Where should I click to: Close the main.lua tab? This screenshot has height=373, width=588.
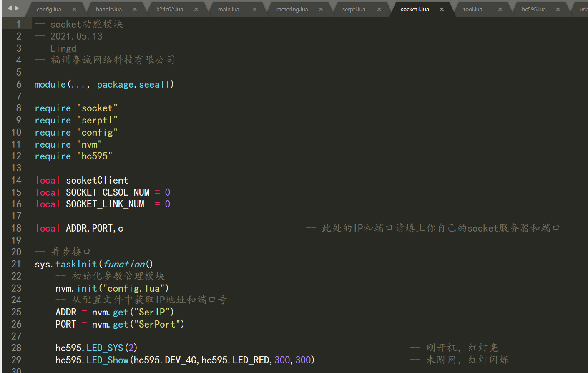tap(254, 9)
